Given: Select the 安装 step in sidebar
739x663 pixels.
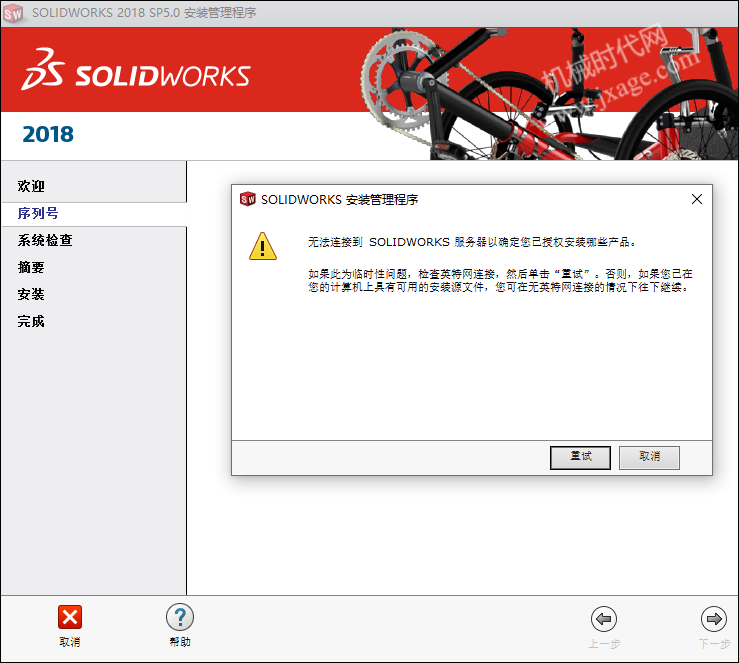Looking at the screenshot, I should tap(31, 295).
